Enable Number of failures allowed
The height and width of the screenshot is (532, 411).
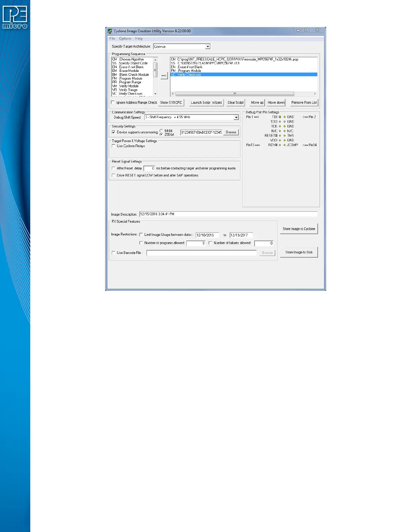click(x=211, y=243)
